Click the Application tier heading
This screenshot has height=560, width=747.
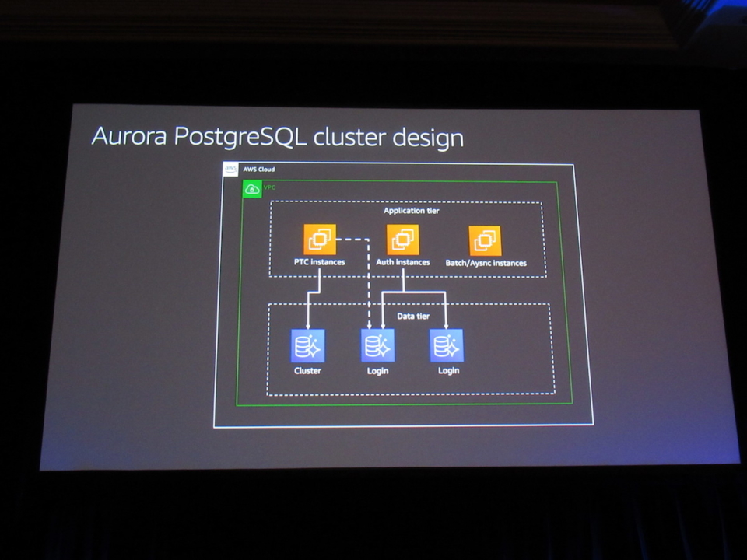(412, 211)
